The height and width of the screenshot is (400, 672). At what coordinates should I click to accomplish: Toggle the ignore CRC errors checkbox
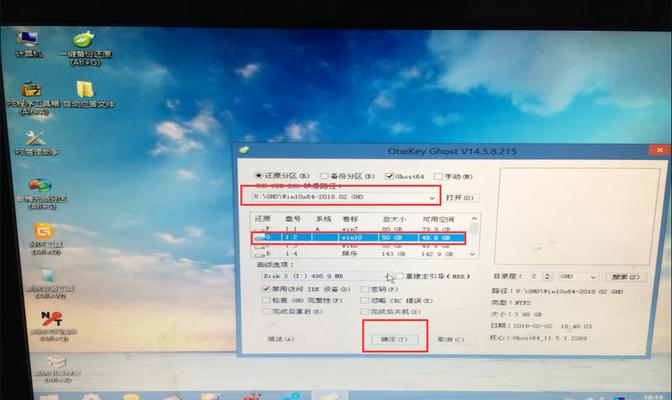(365, 301)
